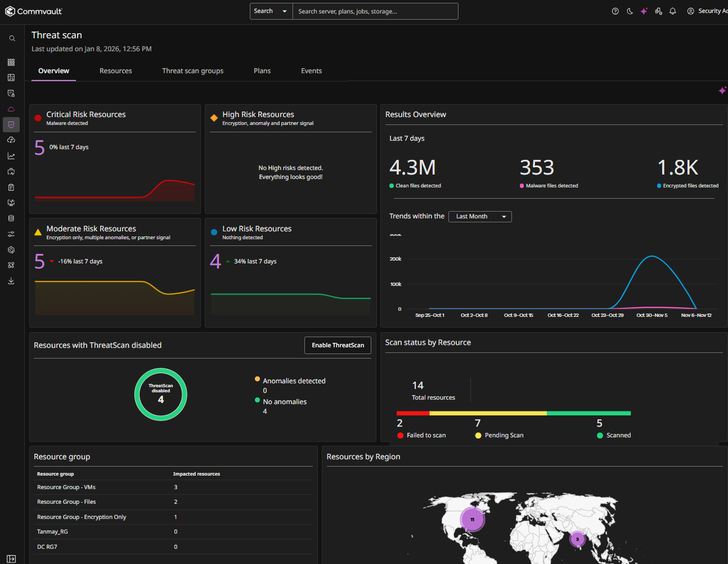Switch to the Resources tab
728x564 pixels.
[x=116, y=71]
